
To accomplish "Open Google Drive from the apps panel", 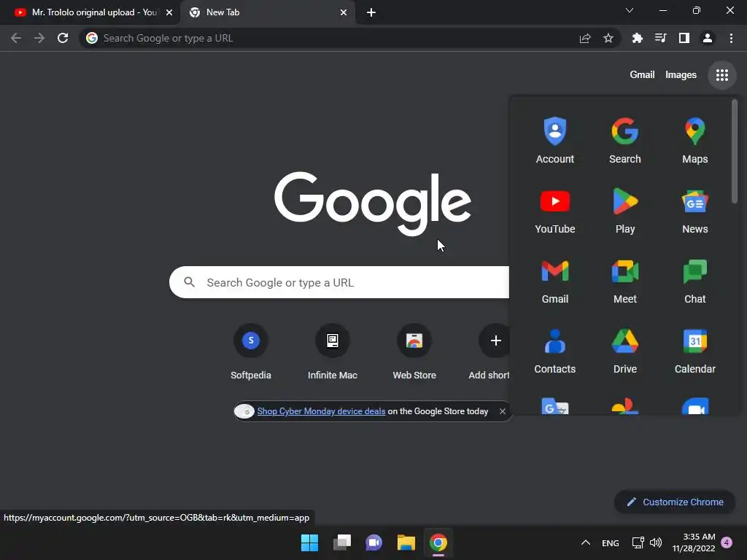I will pyautogui.click(x=624, y=351).
